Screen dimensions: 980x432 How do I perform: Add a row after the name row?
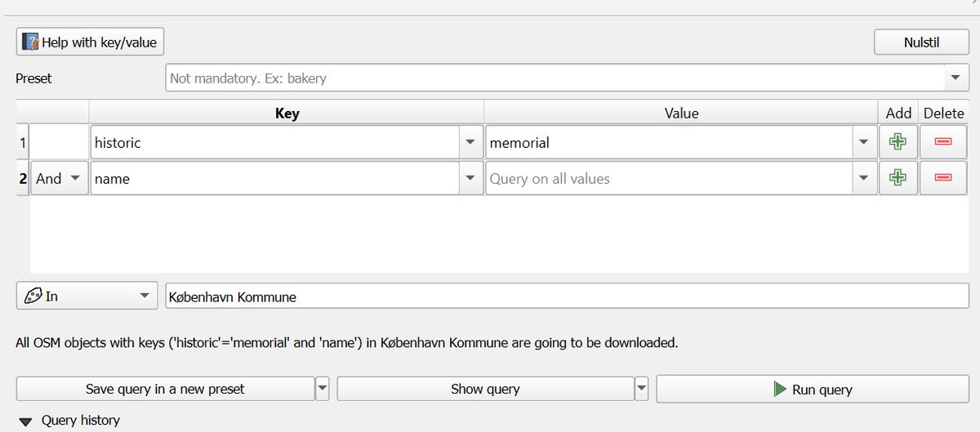(x=898, y=178)
